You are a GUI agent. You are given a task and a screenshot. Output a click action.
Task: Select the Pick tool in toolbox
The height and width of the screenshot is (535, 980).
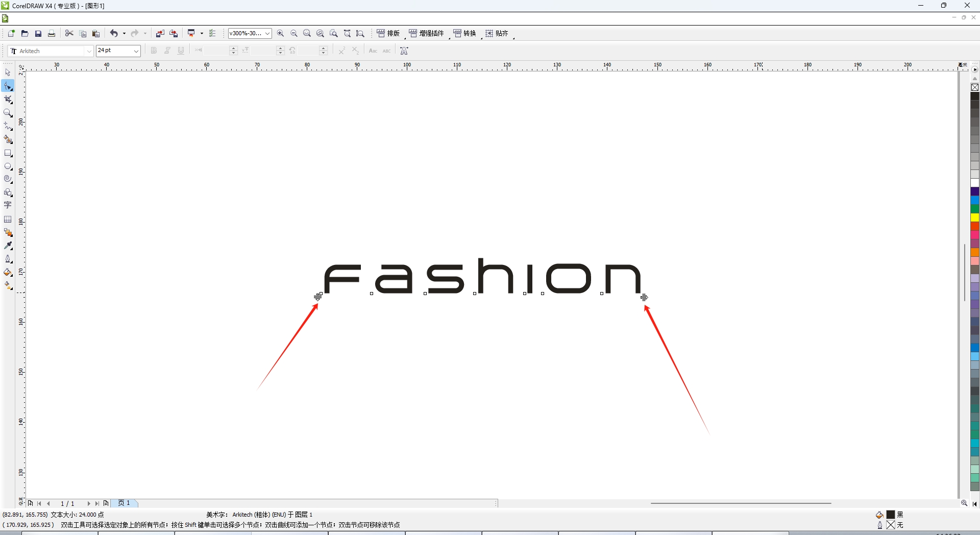point(8,72)
